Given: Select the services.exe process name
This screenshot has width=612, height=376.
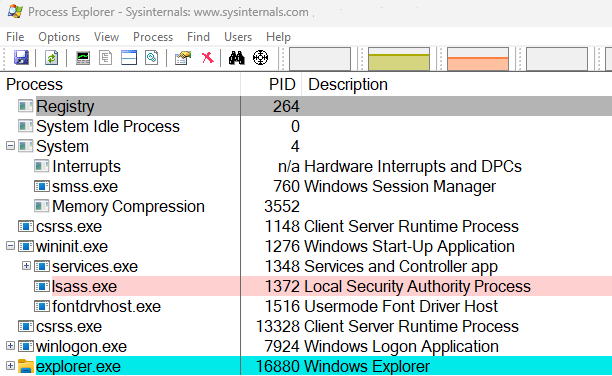Looking at the screenshot, I should 95,266.
